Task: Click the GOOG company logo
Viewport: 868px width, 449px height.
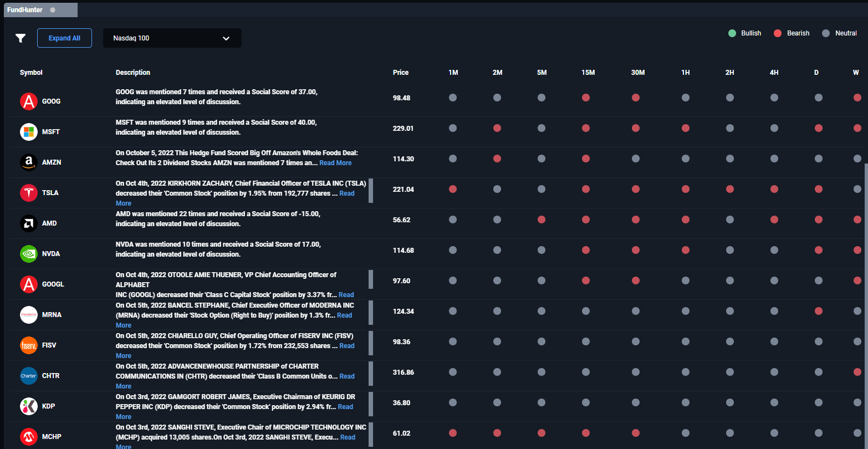Action: coord(29,101)
